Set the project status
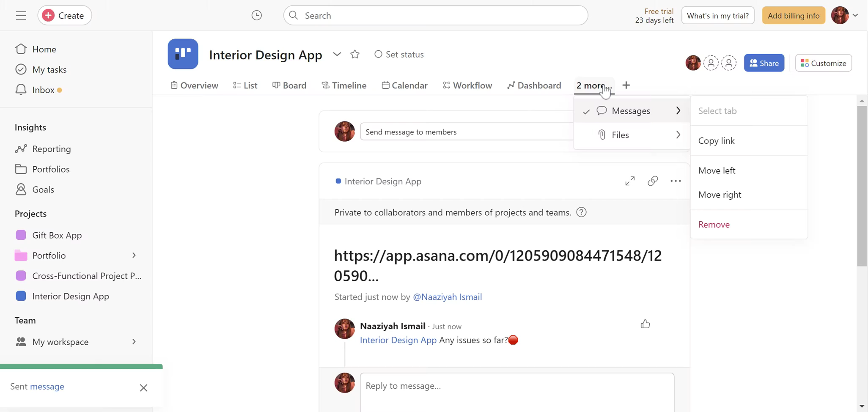The image size is (868, 412). (x=399, y=54)
